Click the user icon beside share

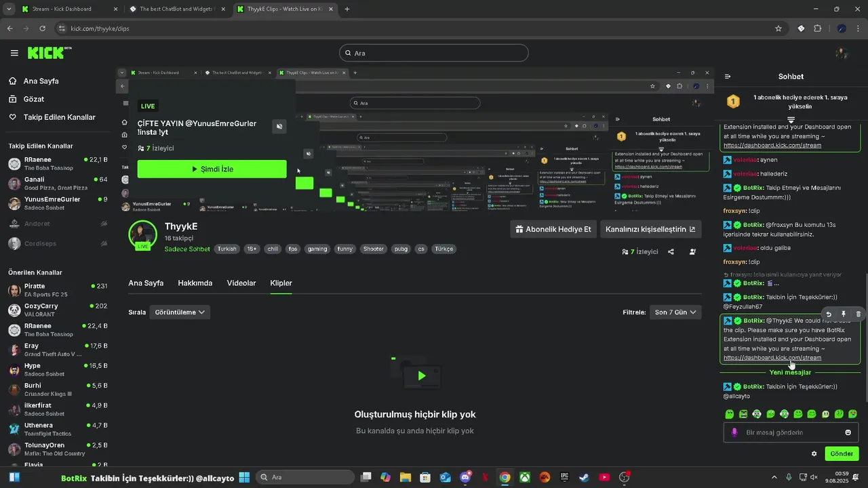tap(692, 251)
